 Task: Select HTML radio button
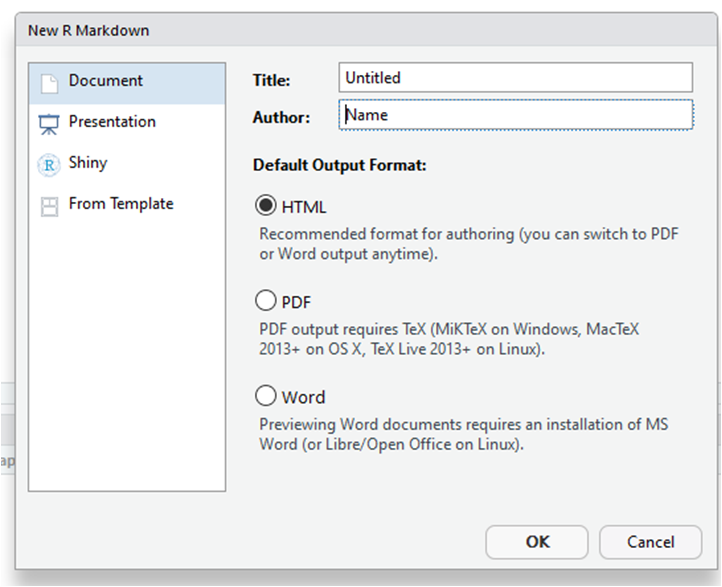click(x=266, y=206)
